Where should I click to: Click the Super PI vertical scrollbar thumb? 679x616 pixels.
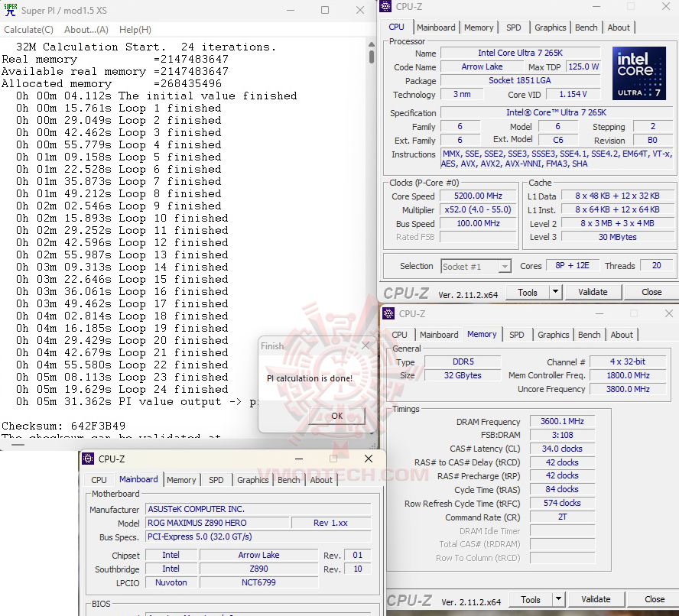(372, 57)
